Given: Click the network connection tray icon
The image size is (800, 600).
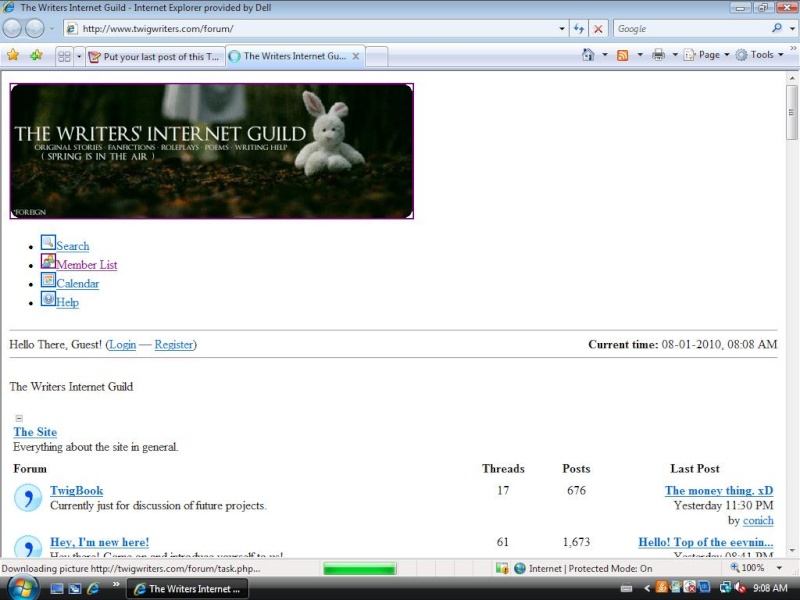Looking at the screenshot, I should 725,588.
